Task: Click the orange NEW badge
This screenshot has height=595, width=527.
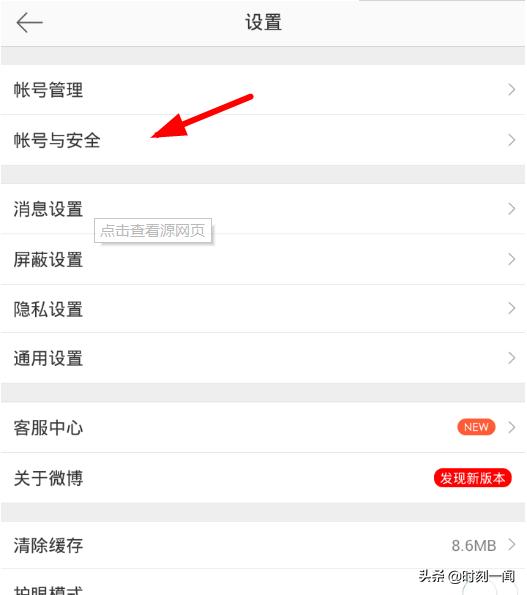Action: (x=476, y=427)
